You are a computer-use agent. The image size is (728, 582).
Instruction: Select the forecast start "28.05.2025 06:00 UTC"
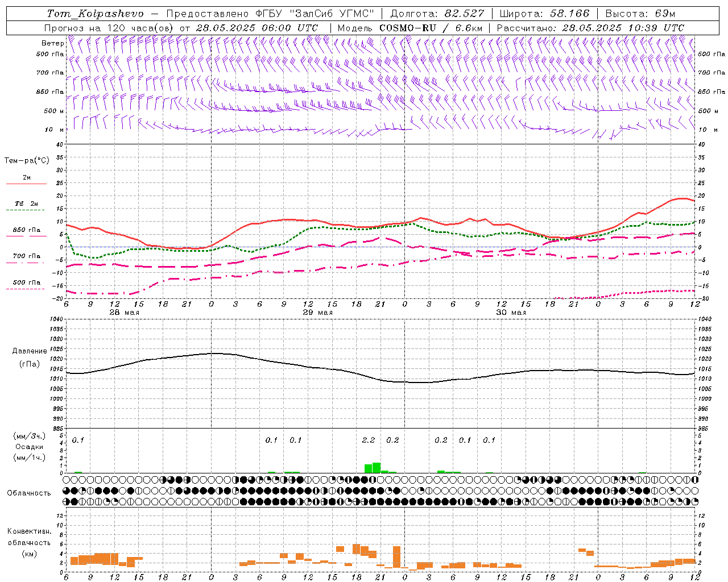click(x=257, y=28)
